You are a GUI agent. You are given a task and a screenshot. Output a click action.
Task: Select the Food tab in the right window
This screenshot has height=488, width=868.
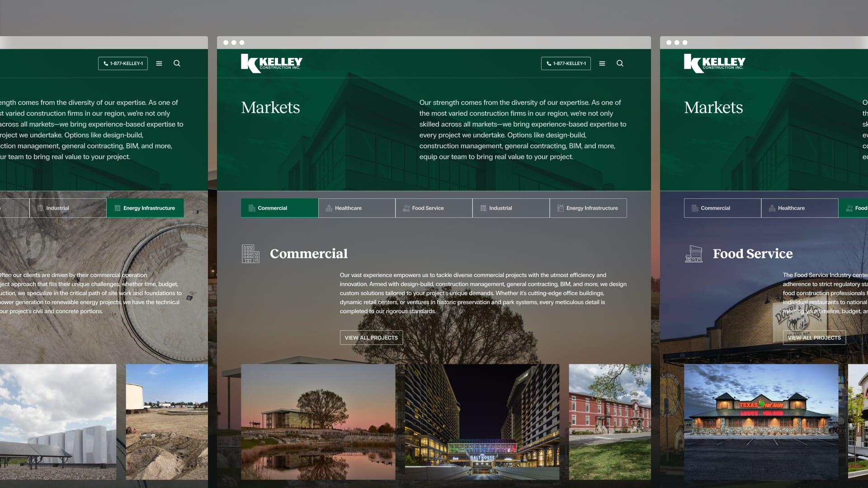pyautogui.click(x=854, y=208)
